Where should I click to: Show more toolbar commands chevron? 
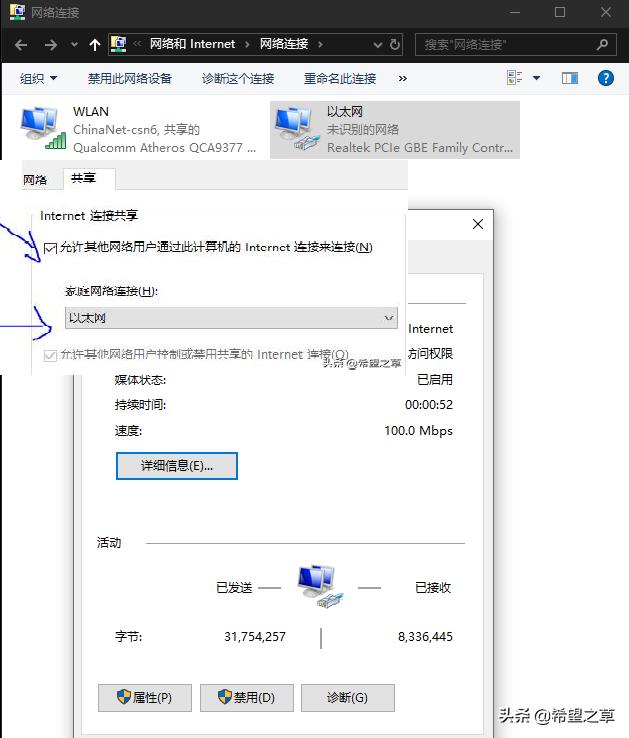[403, 79]
